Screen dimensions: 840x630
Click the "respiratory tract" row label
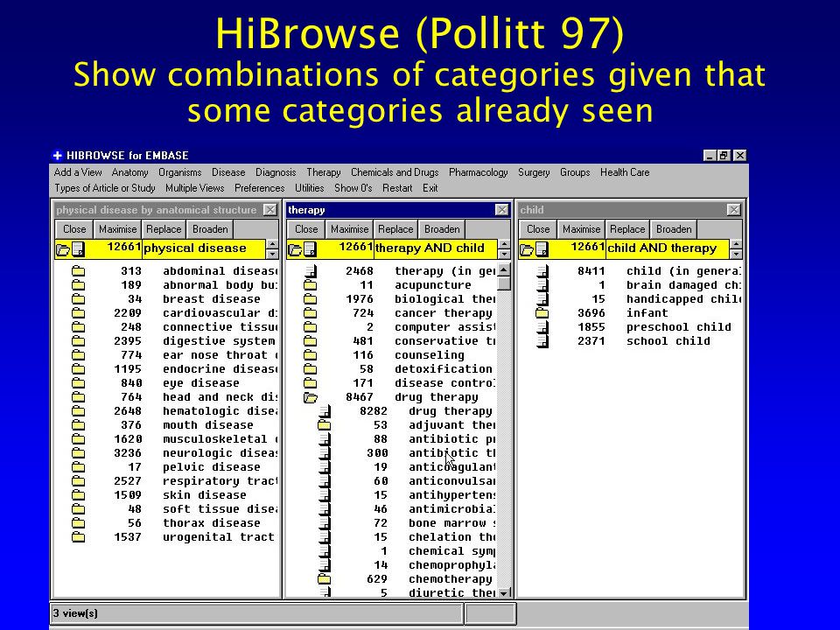click(220, 480)
